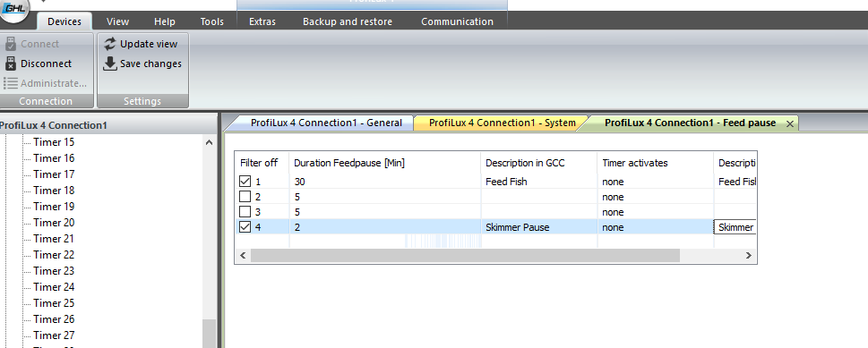This screenshot has height=348, width=868.
Task: Click the greyed-out Connect icon
Action: click(x=11, y=44)
